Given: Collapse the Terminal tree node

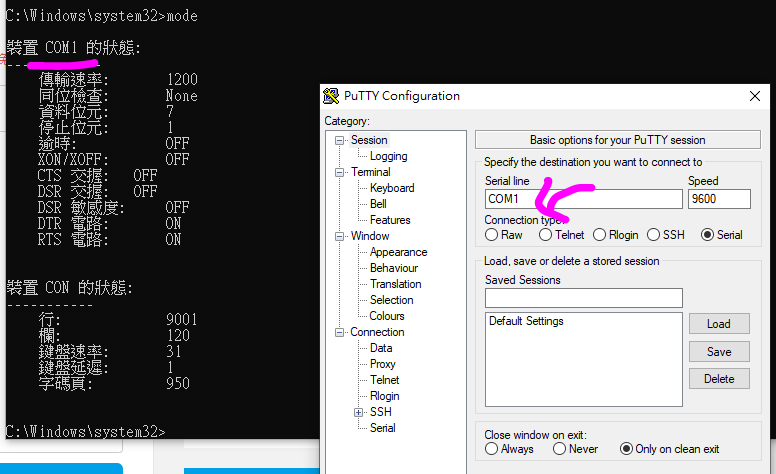Looking at the screenshot, I should [340, 172].
